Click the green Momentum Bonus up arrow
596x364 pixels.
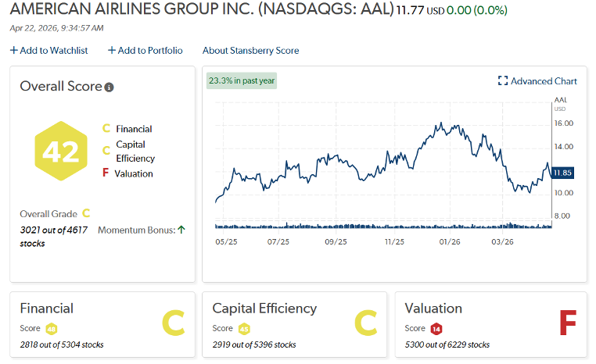pos(181,230)
